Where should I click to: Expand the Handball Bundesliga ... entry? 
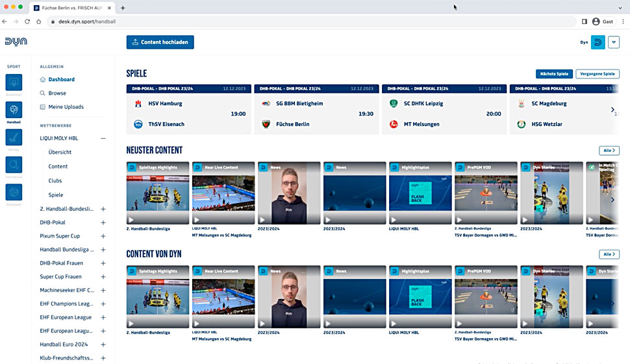(103, 250)
